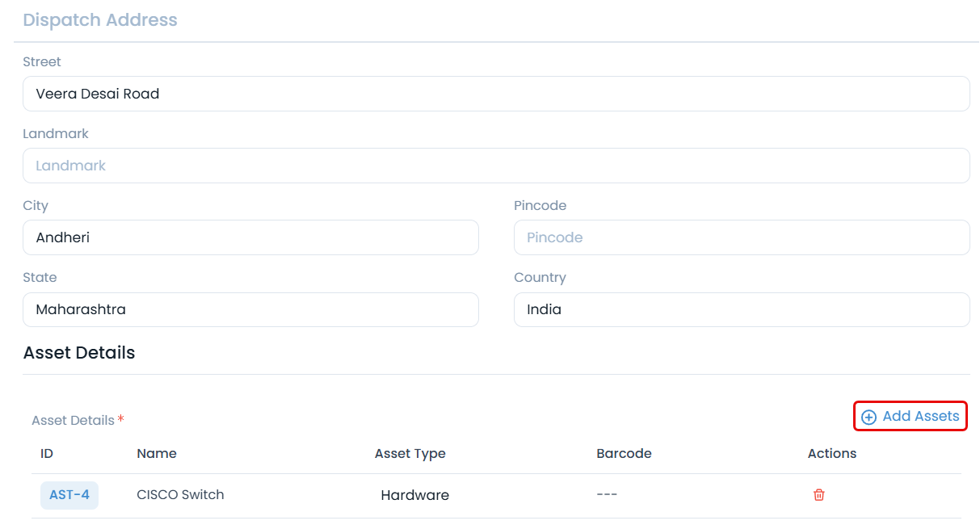
Task: Click the delete trash icon for CISCO Switch
Action: pos(818,494)
